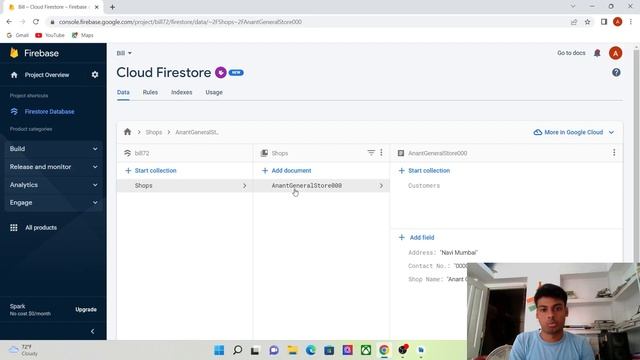Open Maps bookmark

(x=83, y=36)
